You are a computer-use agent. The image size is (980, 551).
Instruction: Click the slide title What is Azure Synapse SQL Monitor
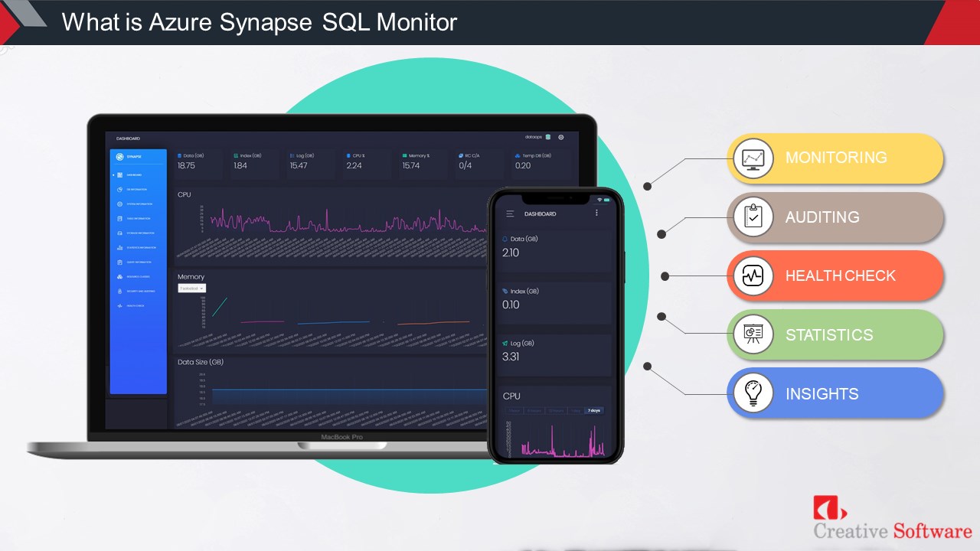(260, 22)
